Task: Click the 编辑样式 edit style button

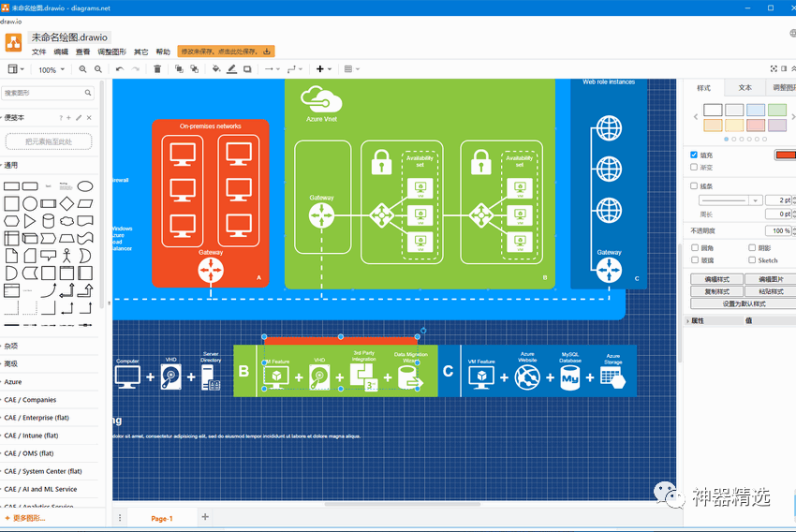Action: (716, 279)
